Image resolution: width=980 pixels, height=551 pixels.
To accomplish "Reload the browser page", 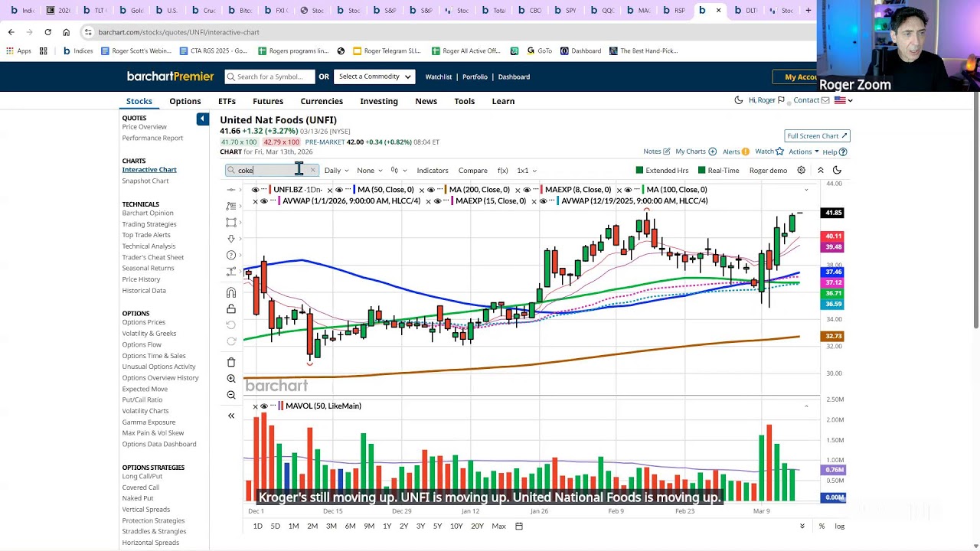I will pyautogui.click(x=47, y=32).
